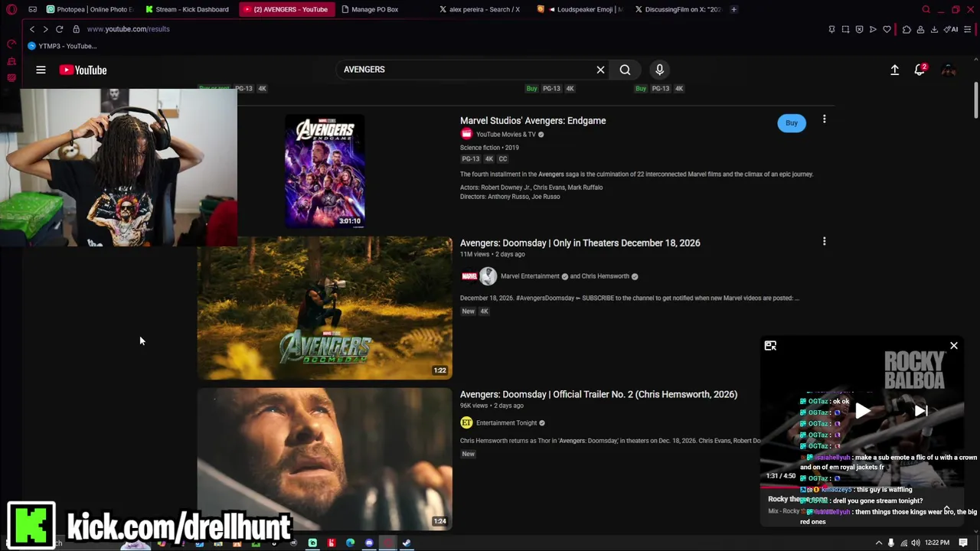Go back in browser history

32,29
